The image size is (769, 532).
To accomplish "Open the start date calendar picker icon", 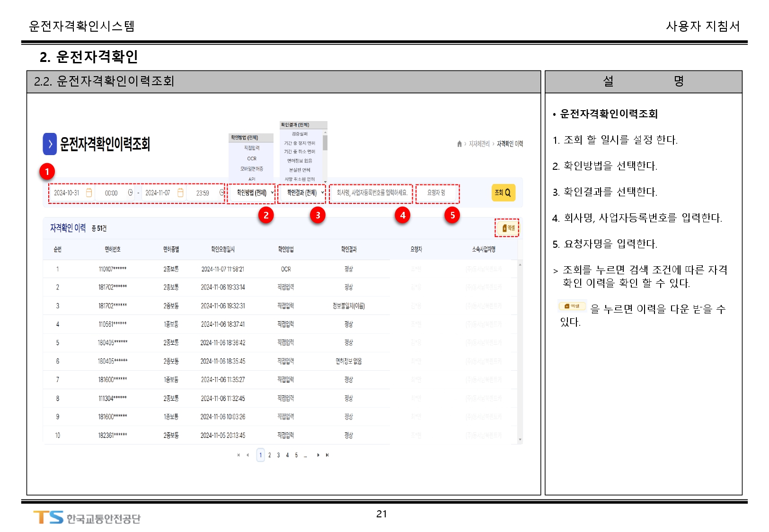I will click(88, 193).
